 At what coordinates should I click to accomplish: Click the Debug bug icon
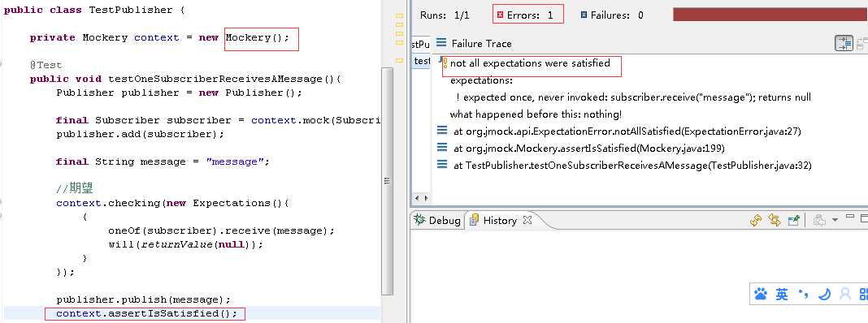(419, 220)
